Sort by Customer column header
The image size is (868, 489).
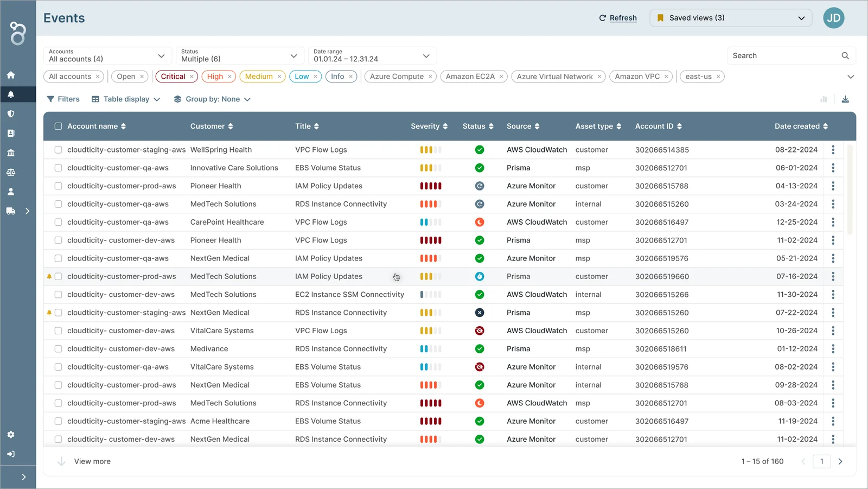point(212,126)
